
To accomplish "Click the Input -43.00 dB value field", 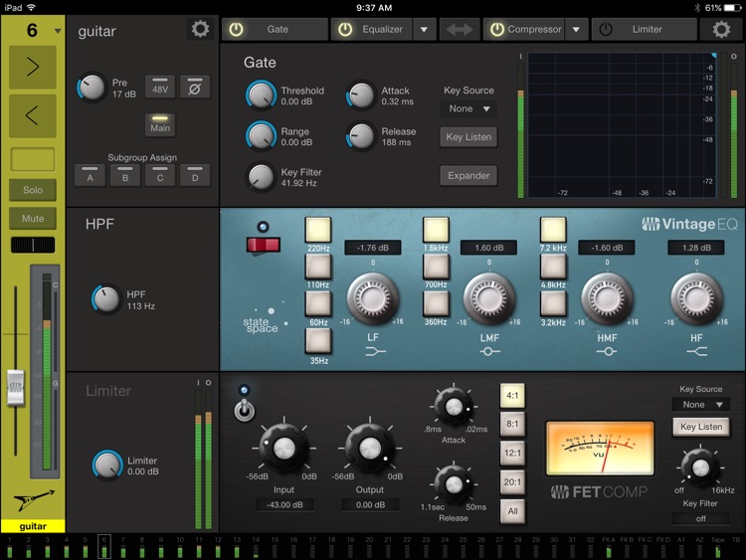I will point(284,505).
